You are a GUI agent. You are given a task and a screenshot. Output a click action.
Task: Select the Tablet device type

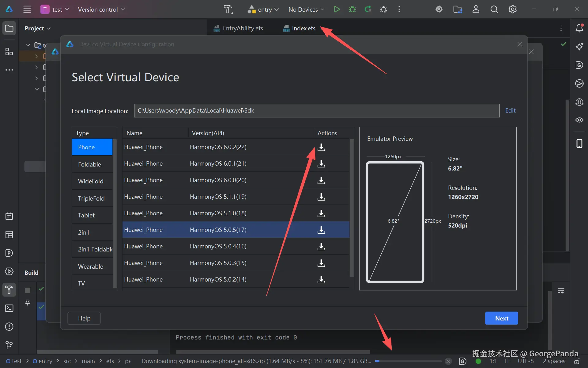click(86, 215)
